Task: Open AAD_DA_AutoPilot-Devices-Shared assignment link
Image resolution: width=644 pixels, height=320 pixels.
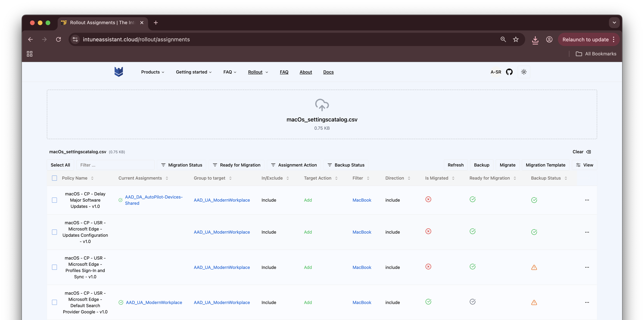Action: [154, 200]
